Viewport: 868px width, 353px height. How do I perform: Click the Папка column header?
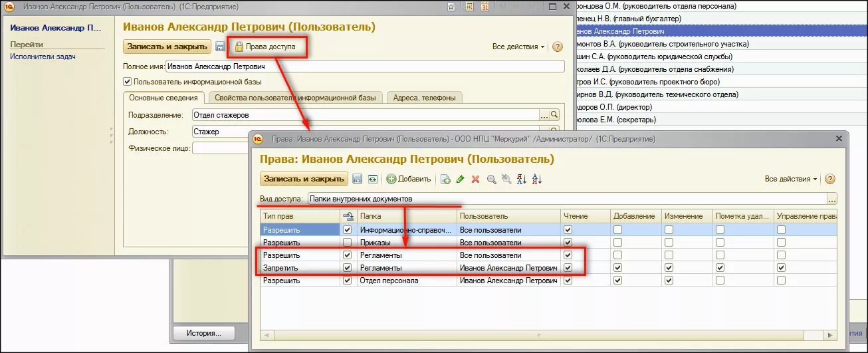(406, 216)
